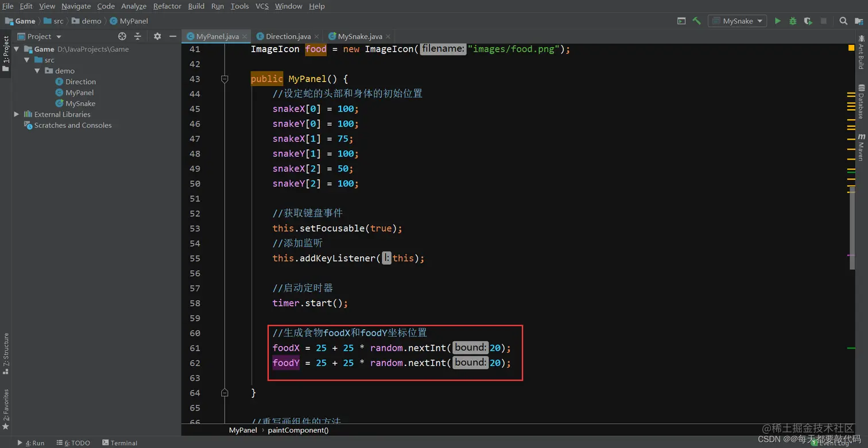Click the this.setFocusable(true); line
Image resolution: width=868 pixels, height=448 pixels.
click(x=338, y=228)
